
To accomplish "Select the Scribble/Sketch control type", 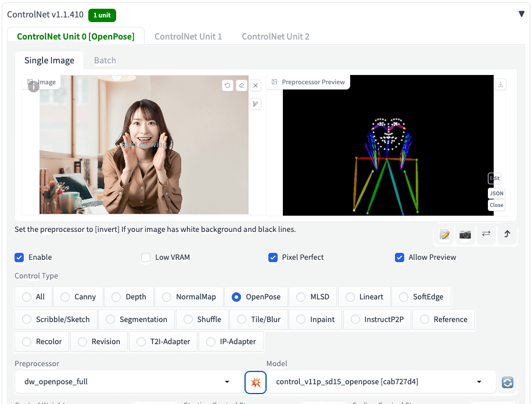I will (56, 320).
